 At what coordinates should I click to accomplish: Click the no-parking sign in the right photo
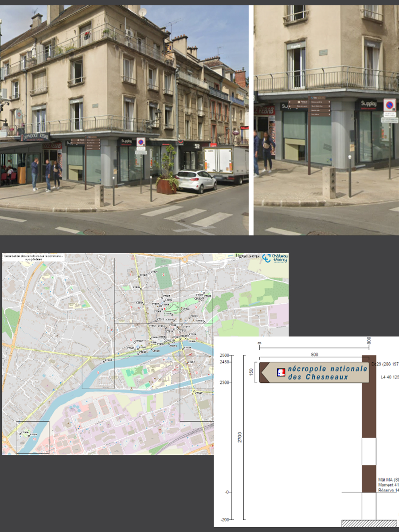click(x=389, y=105)
